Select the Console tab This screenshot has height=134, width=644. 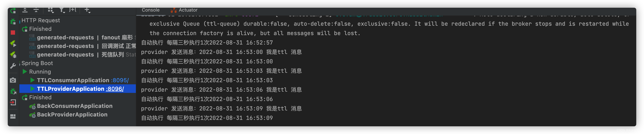(150, 10)
